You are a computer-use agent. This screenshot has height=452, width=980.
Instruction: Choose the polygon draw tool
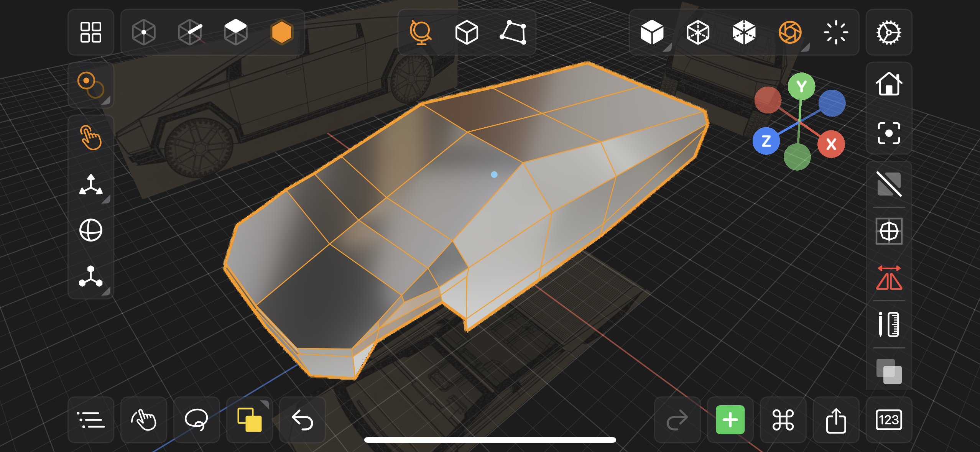coord(513,32)
